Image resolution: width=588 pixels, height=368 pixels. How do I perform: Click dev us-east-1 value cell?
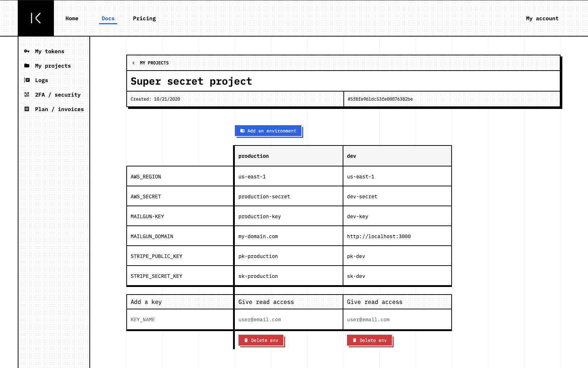[x=397, y=177]
